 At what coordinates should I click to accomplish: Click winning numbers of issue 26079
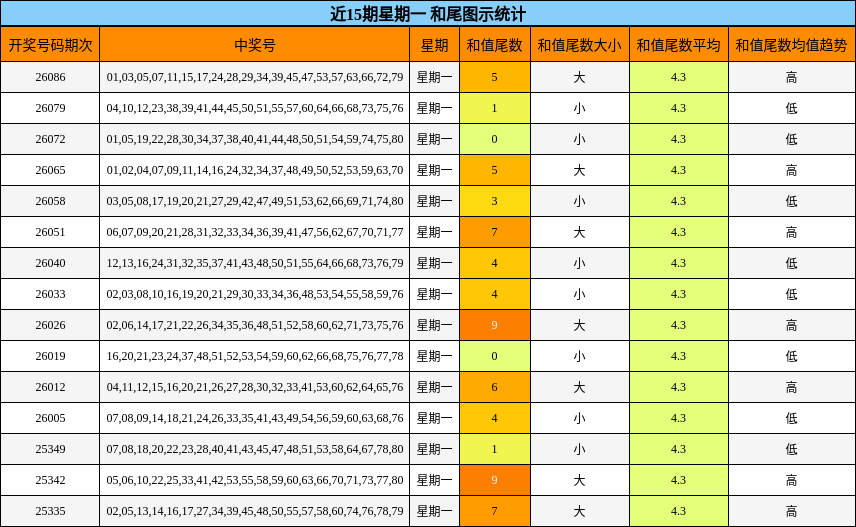(255, 108)
